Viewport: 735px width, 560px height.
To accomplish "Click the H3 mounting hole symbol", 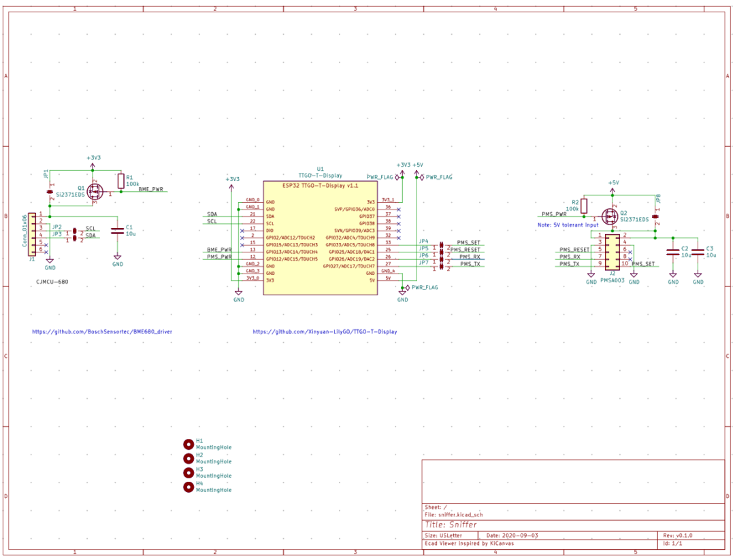I will pyautogui.click(x=189, y=472).
